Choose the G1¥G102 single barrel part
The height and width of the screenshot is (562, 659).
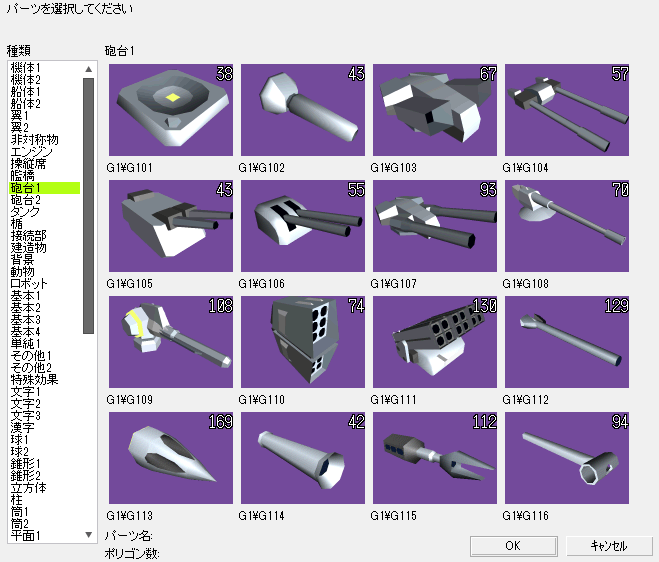(x=303, y=110)
